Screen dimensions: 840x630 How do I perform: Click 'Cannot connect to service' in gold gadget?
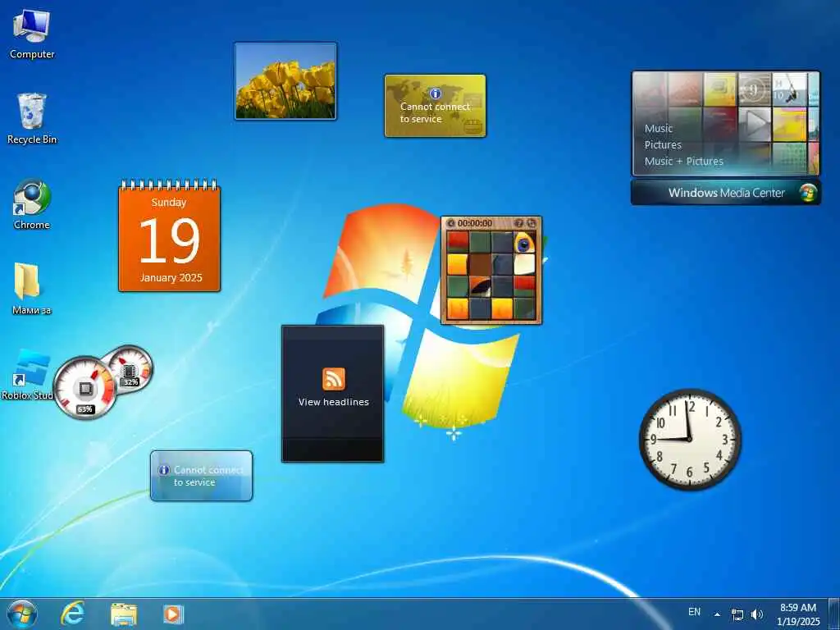(x=435, y=112)
